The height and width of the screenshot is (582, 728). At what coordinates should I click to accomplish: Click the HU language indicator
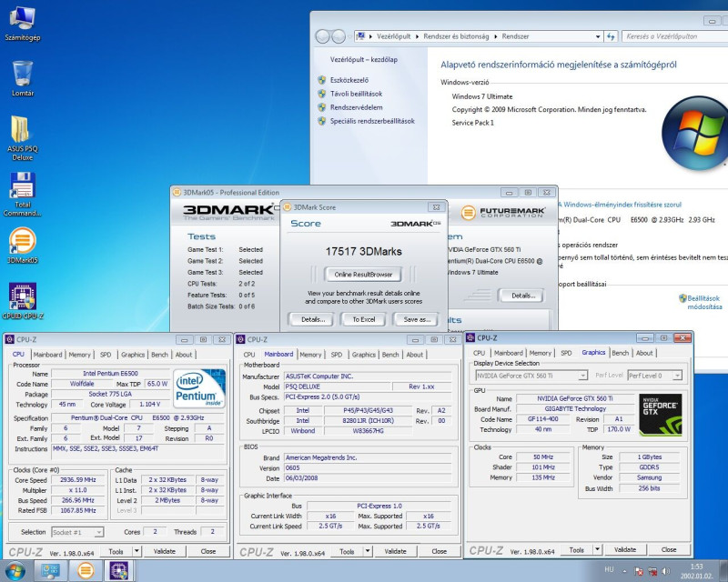[609, 569]
